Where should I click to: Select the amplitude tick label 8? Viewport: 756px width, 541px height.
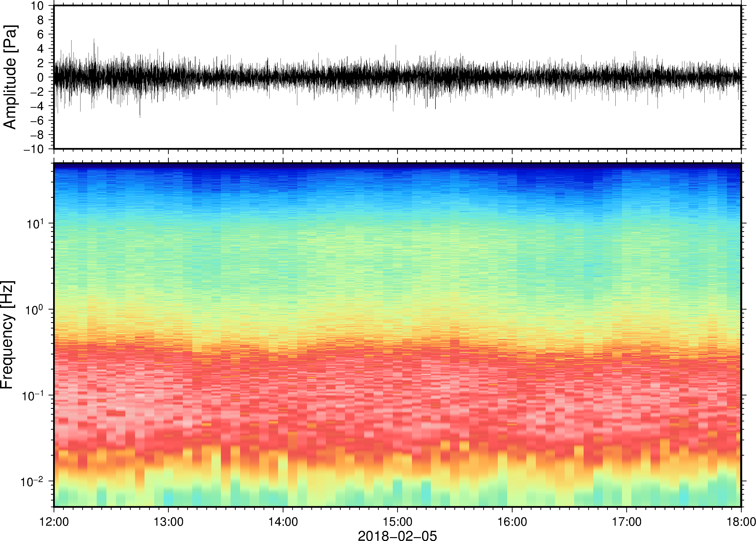41,20
